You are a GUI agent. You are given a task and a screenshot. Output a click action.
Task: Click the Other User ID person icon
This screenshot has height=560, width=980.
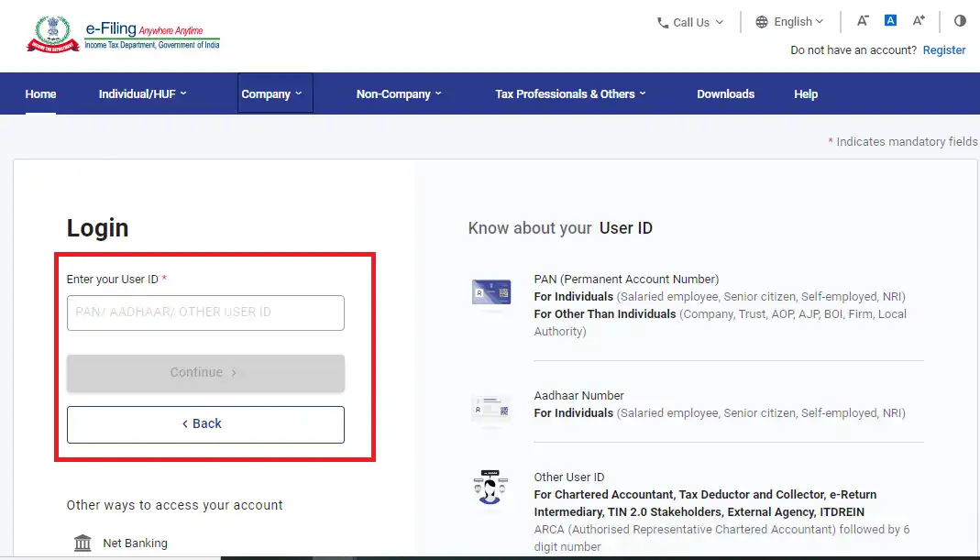491,489
